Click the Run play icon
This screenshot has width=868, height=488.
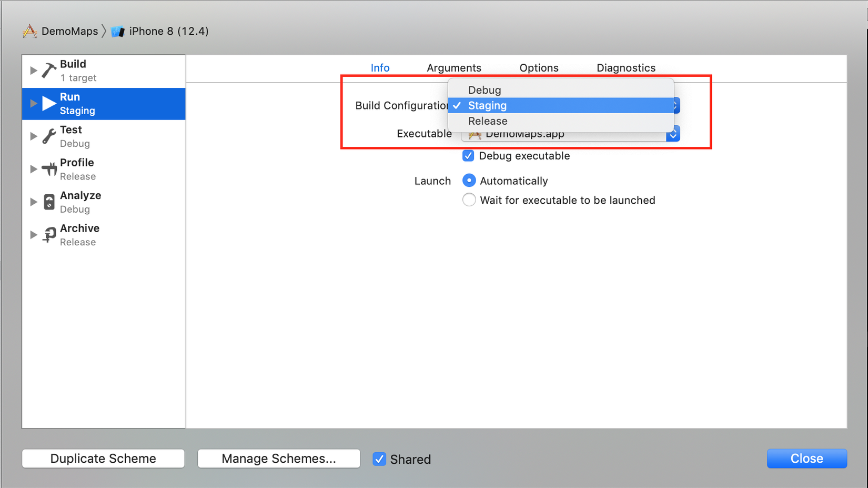click(x=49, y=103)
